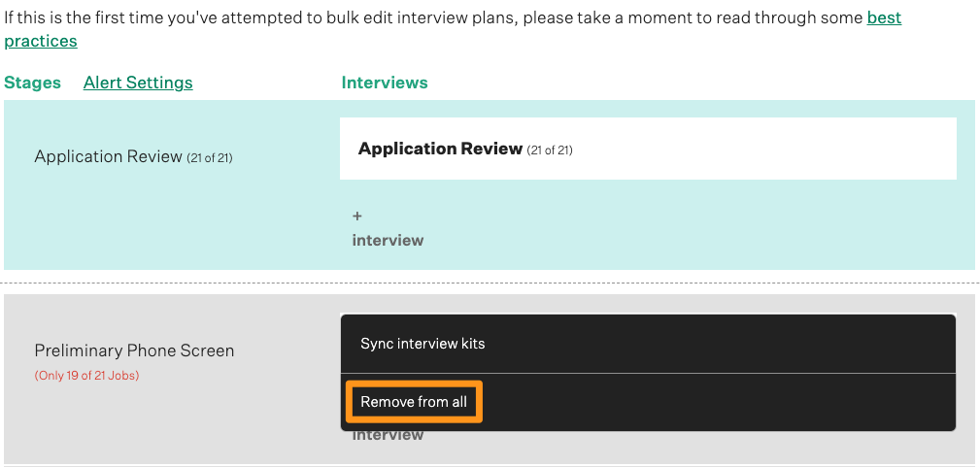Click the plus icon above interview
Image resolution: width=980 pixels, height=467 pixels.
pyautogui.click(x=357, y=217)
